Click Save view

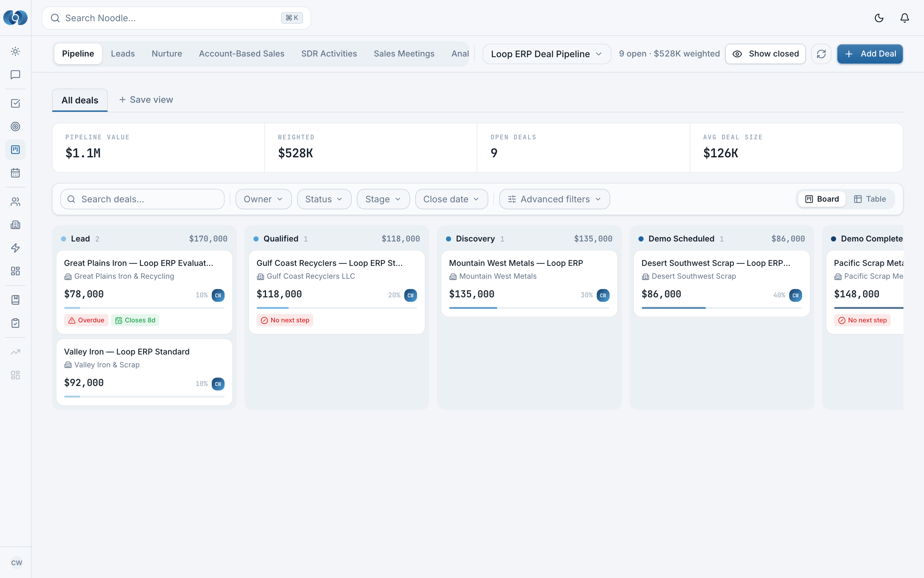[146, 100]
